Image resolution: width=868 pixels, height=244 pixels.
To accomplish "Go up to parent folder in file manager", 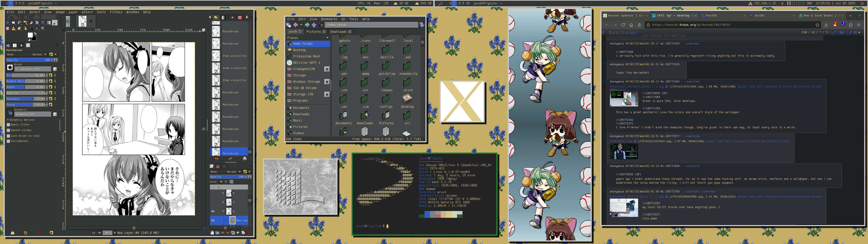I will tap(314, 25).
